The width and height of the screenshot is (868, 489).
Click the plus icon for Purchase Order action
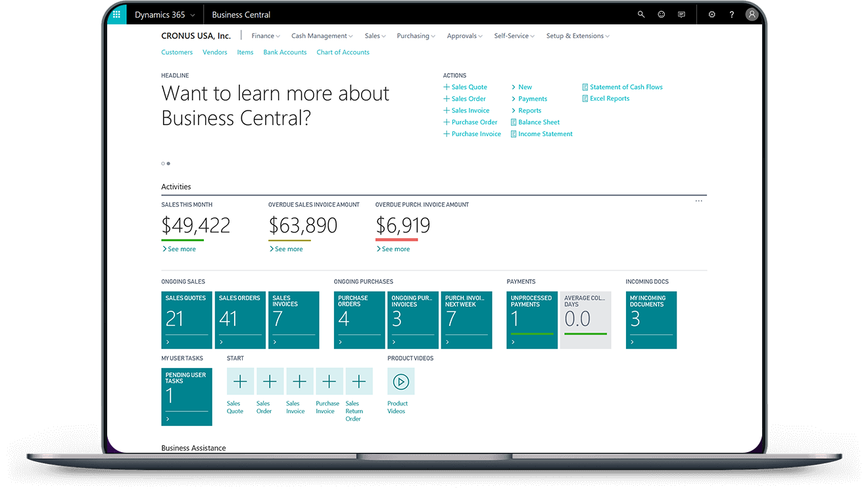click(446, 122)
